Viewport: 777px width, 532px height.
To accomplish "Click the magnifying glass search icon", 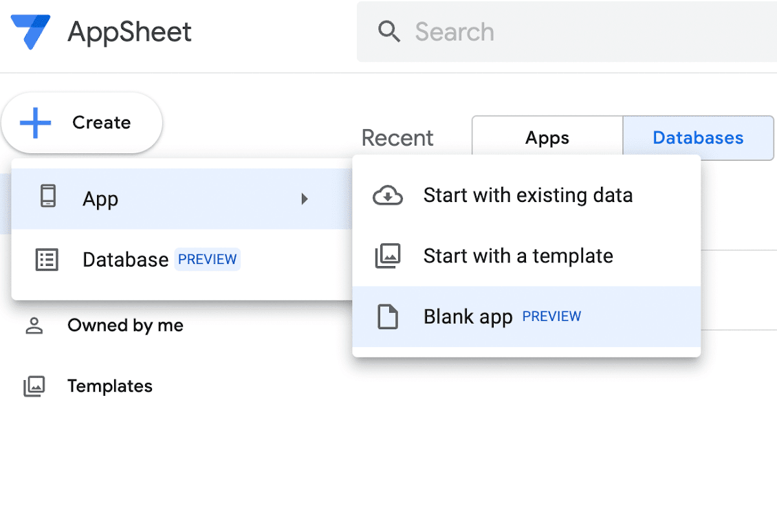I will click(x=389, y=32).
